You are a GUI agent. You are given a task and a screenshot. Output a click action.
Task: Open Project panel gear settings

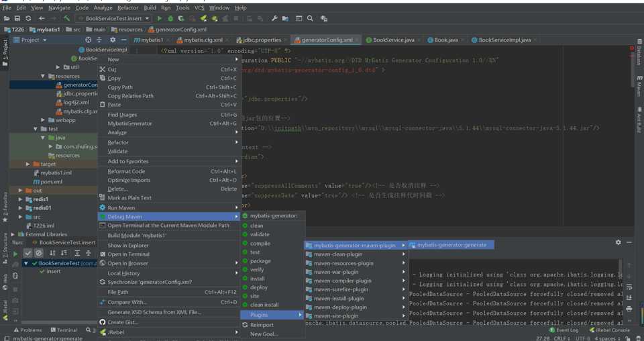coord(113,40)
